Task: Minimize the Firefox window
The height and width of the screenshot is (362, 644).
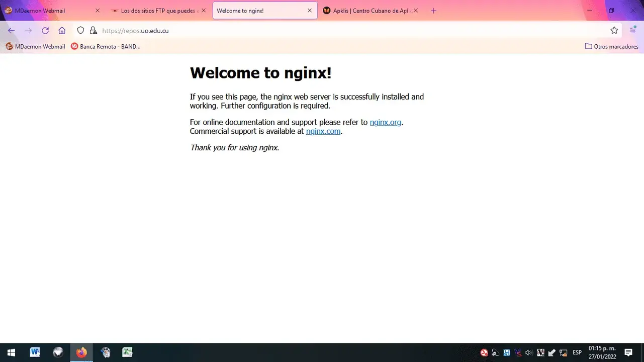Action: pos(590,11)
